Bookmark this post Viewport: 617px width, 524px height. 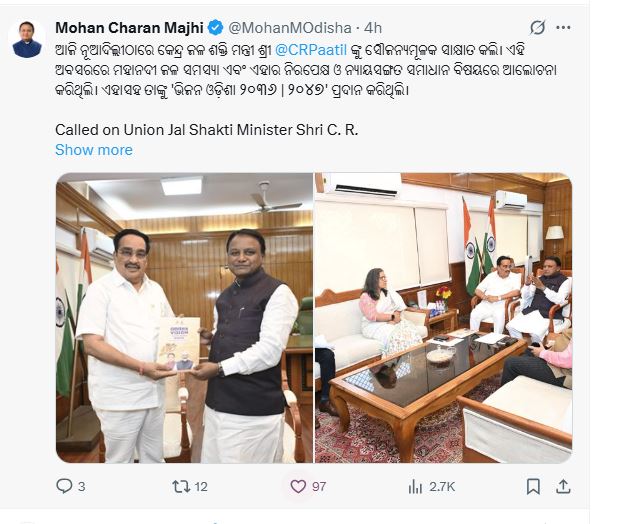533,487
